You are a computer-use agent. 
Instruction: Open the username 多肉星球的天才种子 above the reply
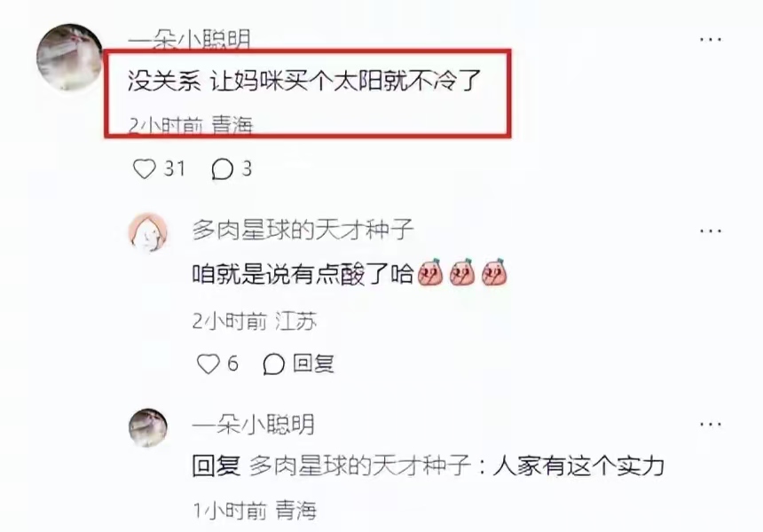click(303, 230)
